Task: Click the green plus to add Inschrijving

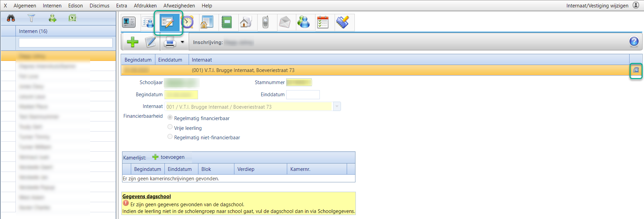Action: click(x=132, y=42)
